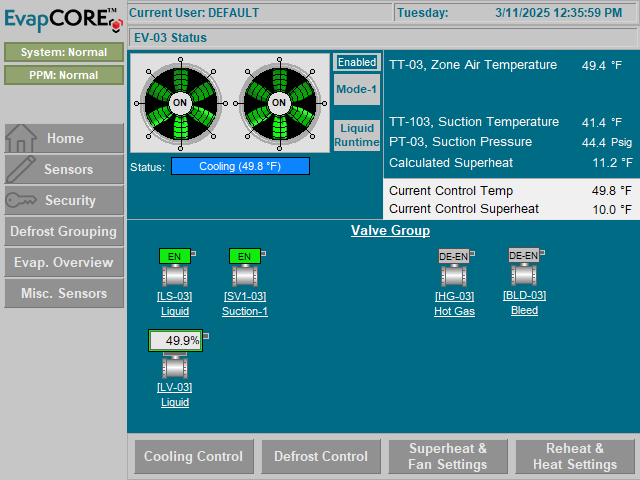Click the 49.4 °F zone temperature value
This screenshot has width=640, height=480.
coord(602,65)
